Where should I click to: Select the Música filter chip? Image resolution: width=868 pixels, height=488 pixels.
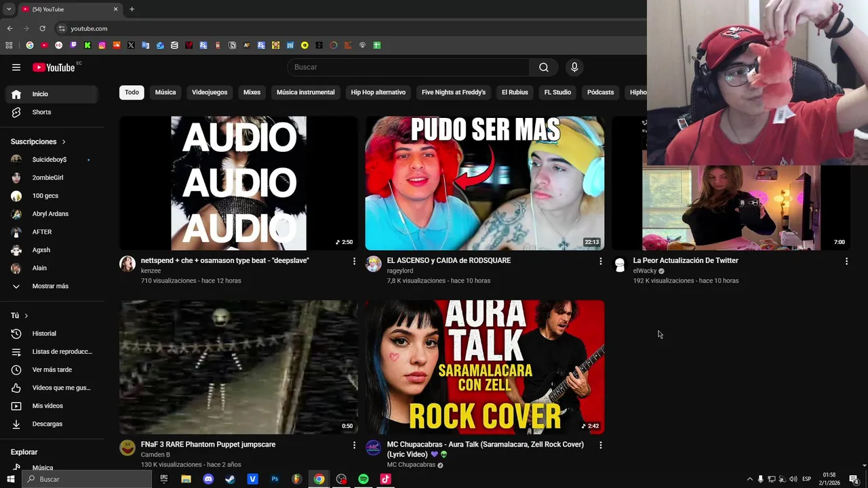(x=165, y=92)
